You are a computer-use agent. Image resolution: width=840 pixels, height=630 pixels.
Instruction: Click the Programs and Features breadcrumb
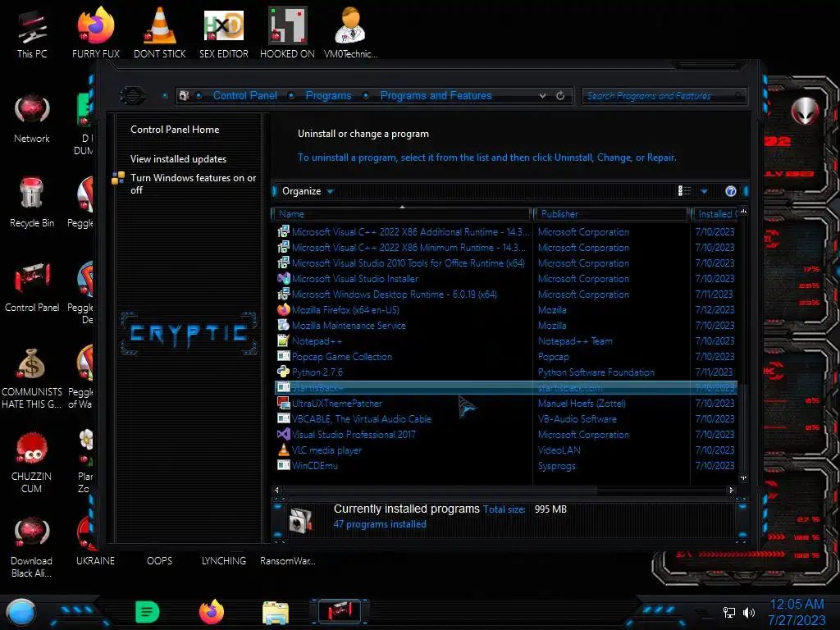pyautogui.click(x=436, y=95)
